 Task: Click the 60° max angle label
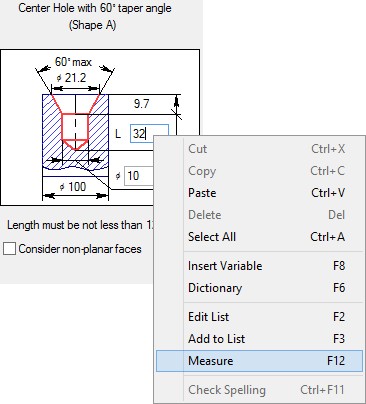pos(73,62)
